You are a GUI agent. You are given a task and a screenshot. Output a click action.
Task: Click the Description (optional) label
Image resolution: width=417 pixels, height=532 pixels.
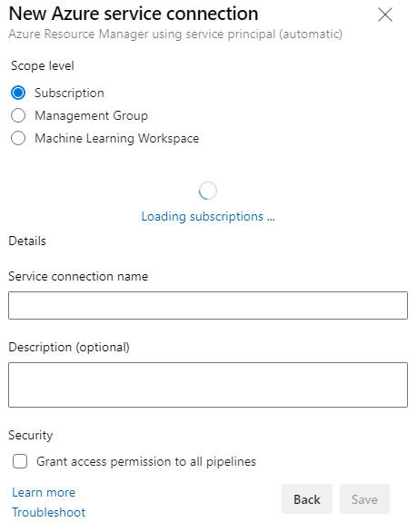coord(69,347)
